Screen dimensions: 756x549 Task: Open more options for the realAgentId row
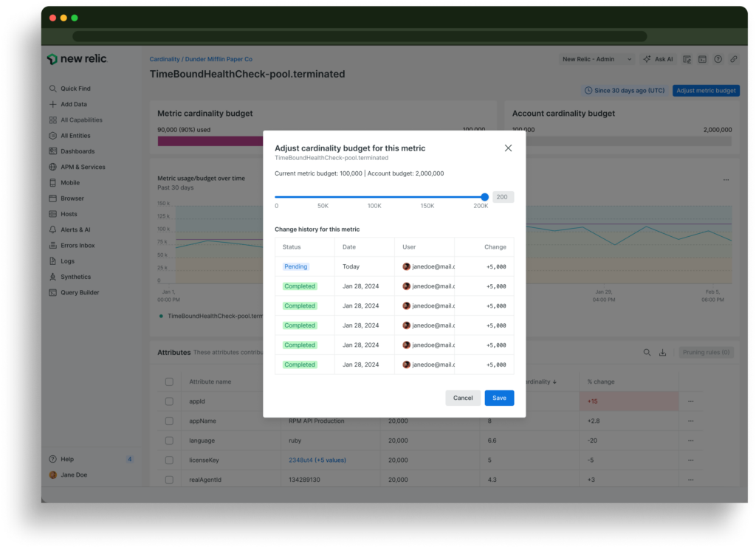tap(691, 480)
